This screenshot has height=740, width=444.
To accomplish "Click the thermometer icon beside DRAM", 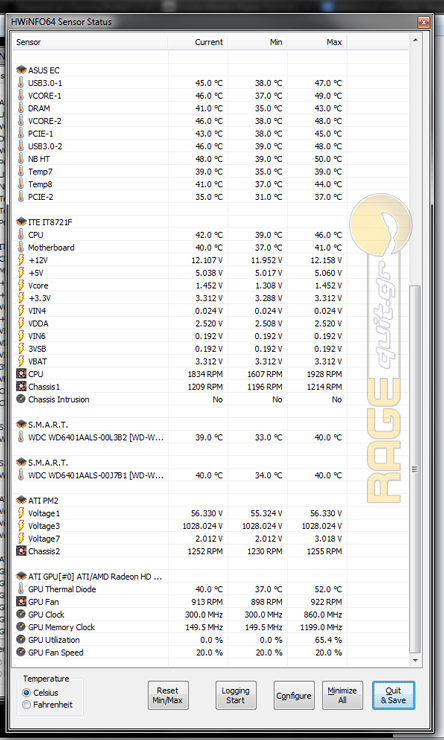I will click(x=21, y=108).
